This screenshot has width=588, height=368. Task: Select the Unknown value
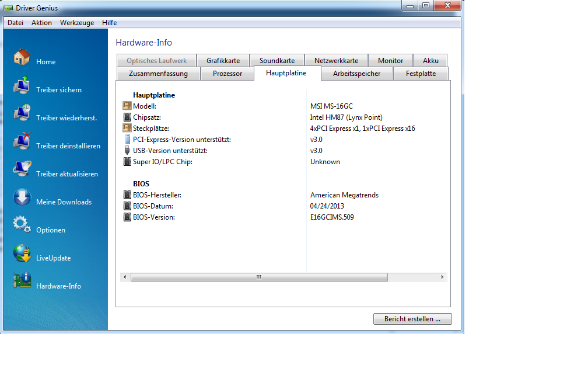325,162
